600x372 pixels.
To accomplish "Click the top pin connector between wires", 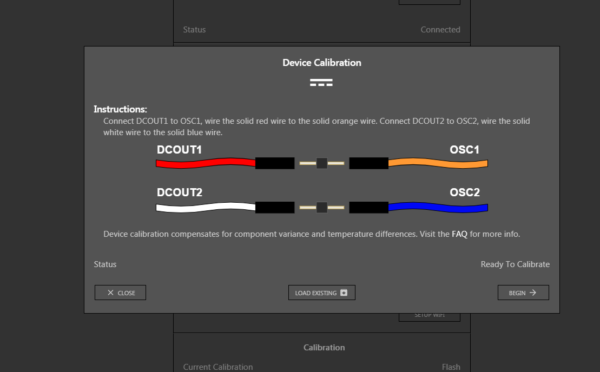I will click(322, 163).
